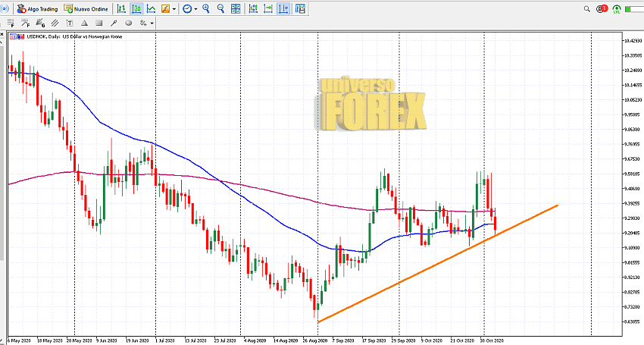Switch chart to line chart view
The image size is (644, 345).
[x=152, y=9]
